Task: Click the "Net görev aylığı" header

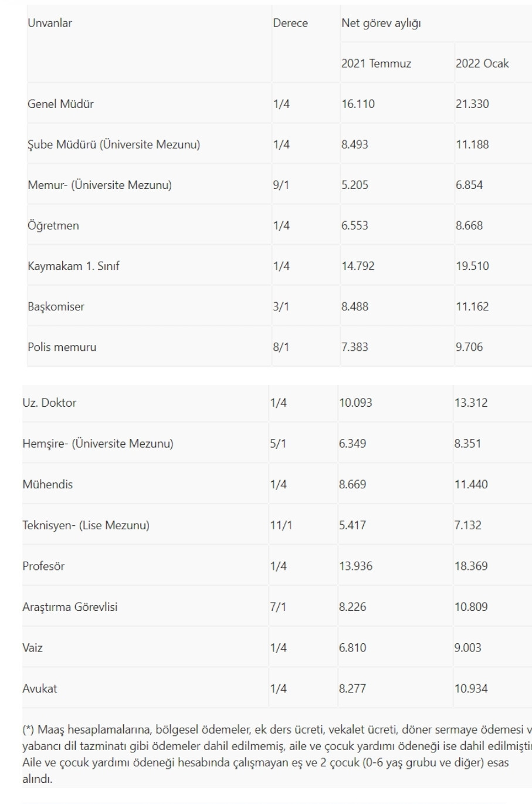Action: pos(381,23)
